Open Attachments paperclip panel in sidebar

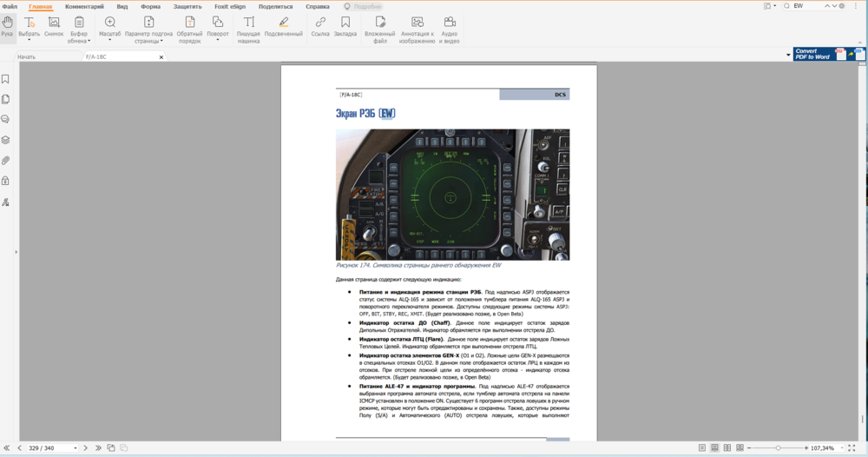pyautogui.click(x=5, y=161)
